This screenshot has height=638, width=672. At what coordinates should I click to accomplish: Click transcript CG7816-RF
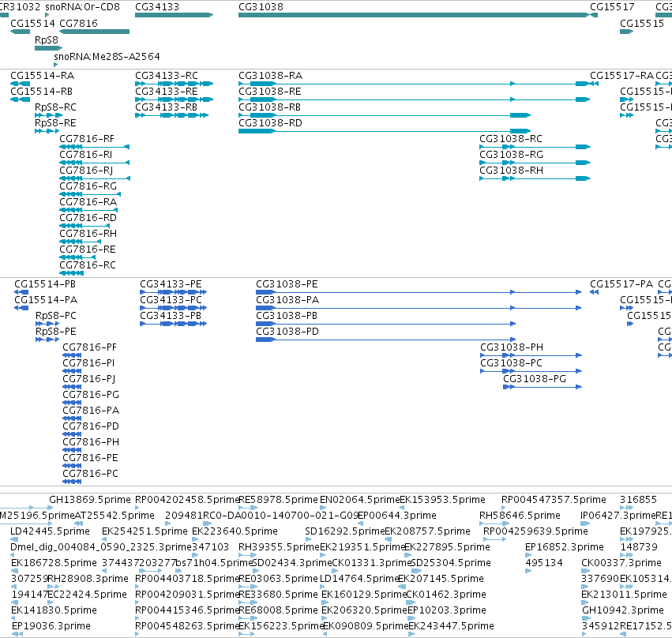pyautogui.click(x=87, y=139)
